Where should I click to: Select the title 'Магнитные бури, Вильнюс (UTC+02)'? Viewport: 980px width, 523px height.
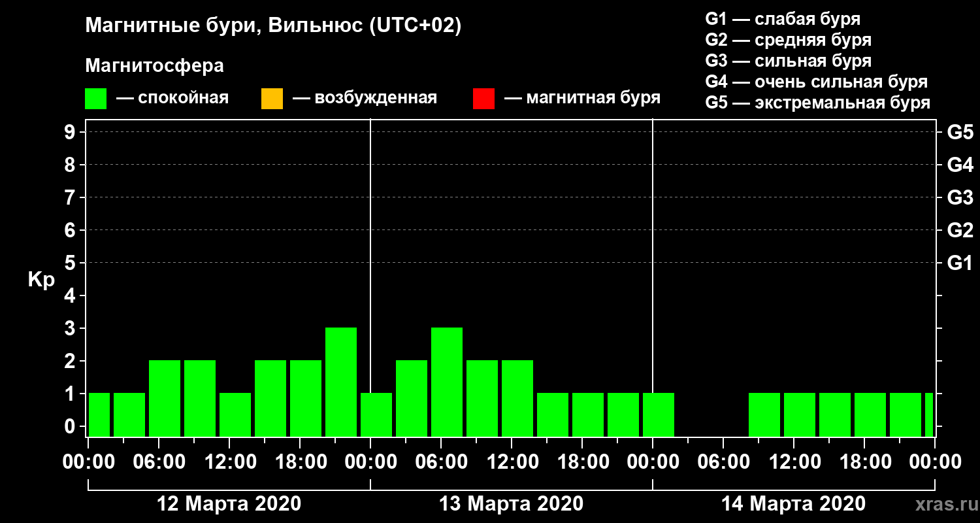pyautogui.click(x=273, y=27)
